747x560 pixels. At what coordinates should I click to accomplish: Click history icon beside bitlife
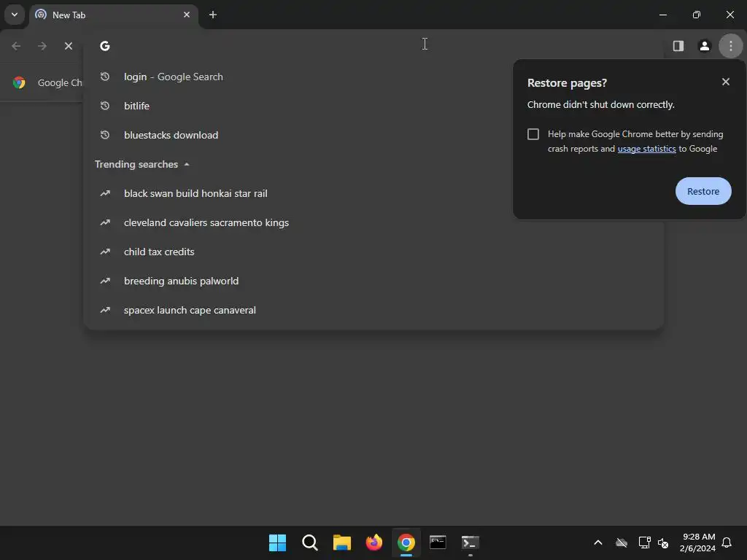105,106
